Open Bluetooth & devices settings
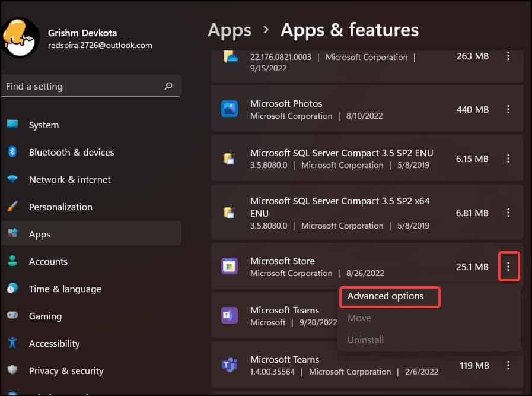This screenshot has width=532, height=396. click(91, 152)
